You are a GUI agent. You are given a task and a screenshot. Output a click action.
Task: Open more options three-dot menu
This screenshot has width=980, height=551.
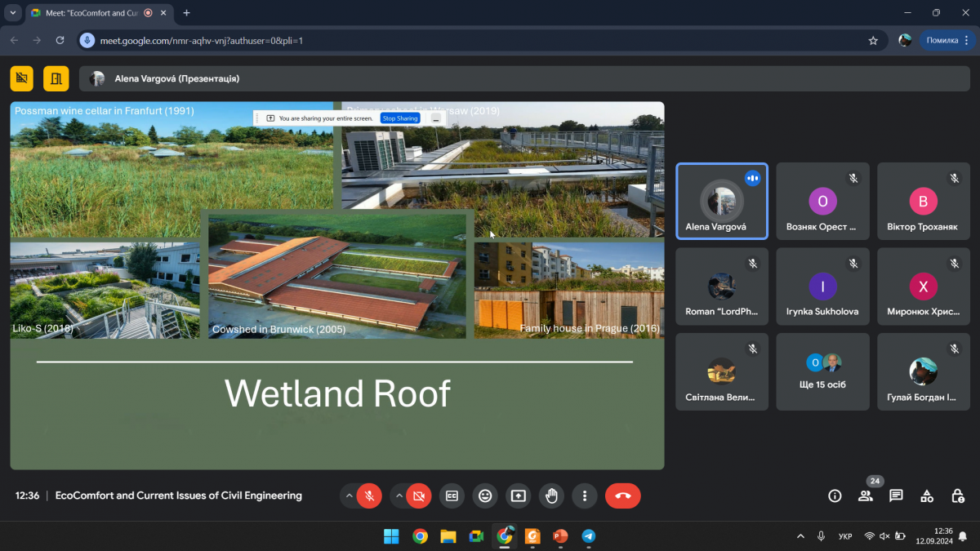585,495
